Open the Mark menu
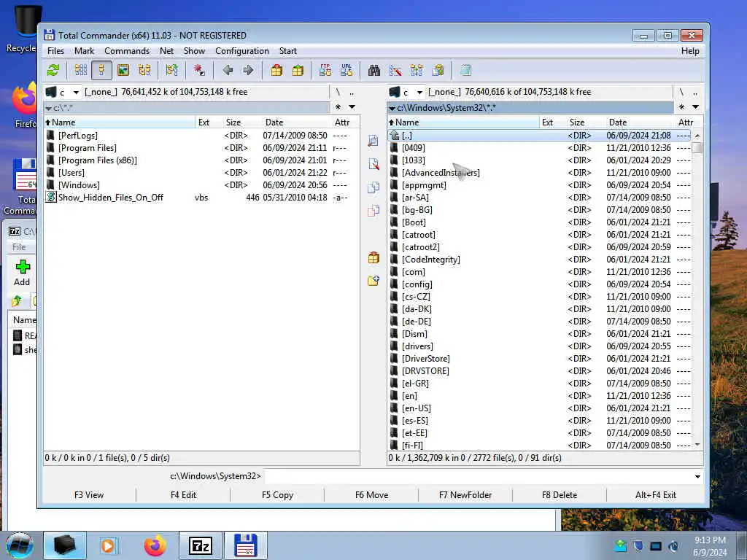747x560 pixels. pyautogui.click(x=85, y=51)
